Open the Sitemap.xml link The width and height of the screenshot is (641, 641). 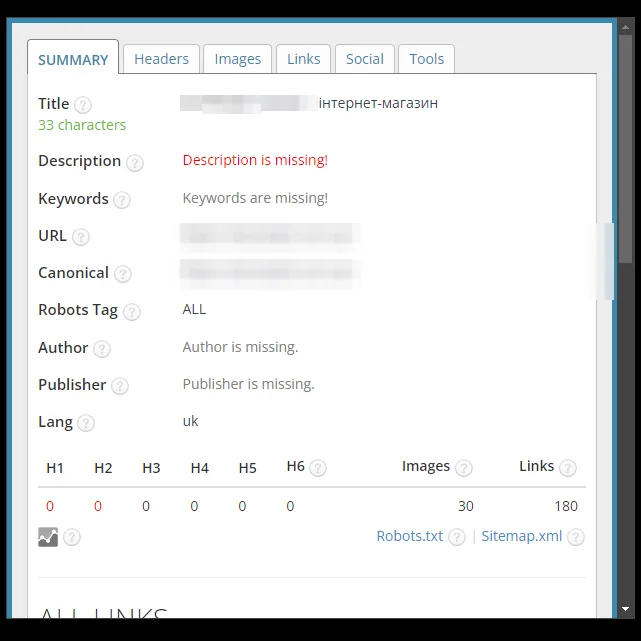tap(522, 536)
